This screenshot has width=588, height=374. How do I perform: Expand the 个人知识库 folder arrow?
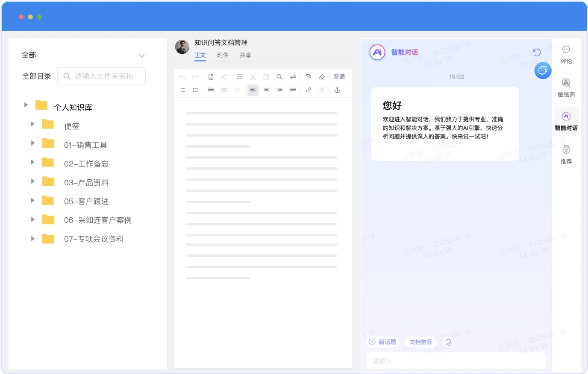[x=26, y=105]
